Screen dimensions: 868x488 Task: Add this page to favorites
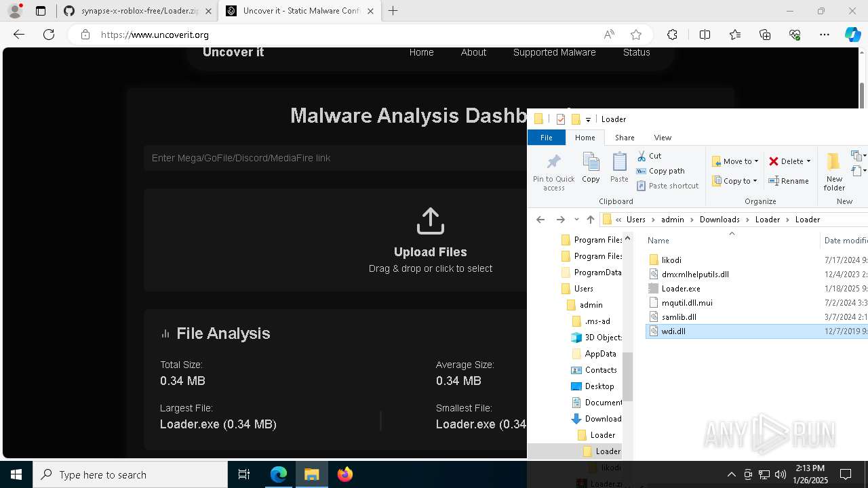(636, 35)
